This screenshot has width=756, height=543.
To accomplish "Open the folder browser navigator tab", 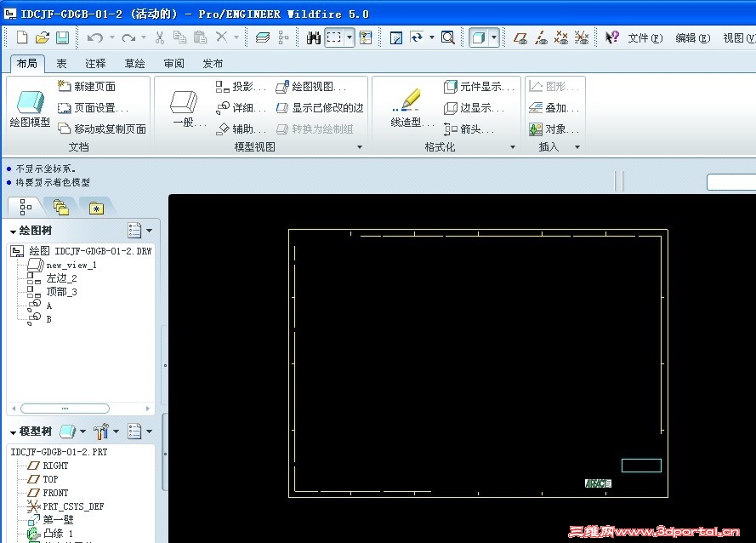I will pyautogui.click(x=61, y=208).
